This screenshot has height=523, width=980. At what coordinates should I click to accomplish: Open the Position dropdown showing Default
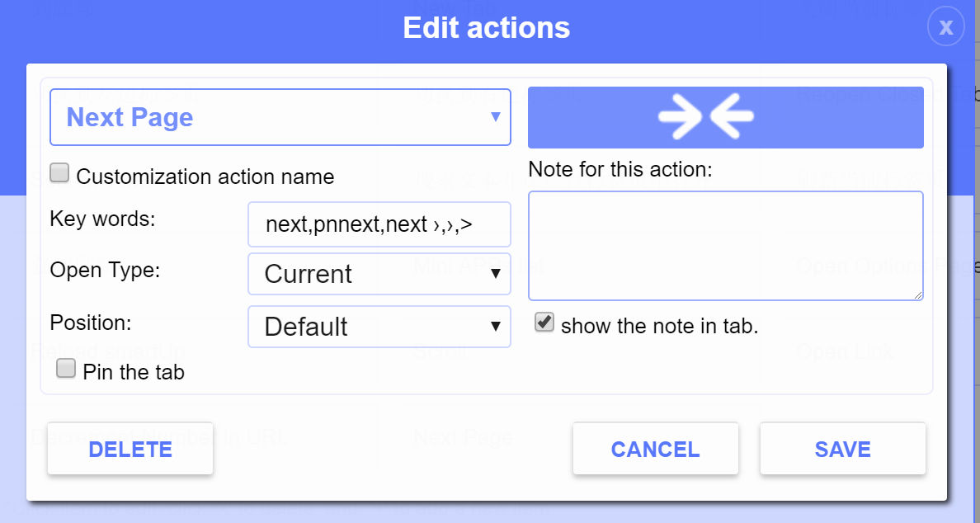[379, 327]
